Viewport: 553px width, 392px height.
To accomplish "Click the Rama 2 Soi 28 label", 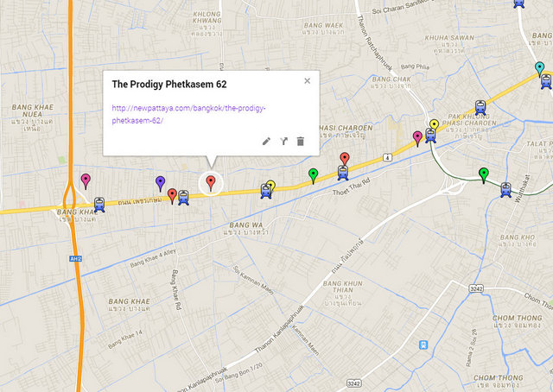I will click(472, 348).
